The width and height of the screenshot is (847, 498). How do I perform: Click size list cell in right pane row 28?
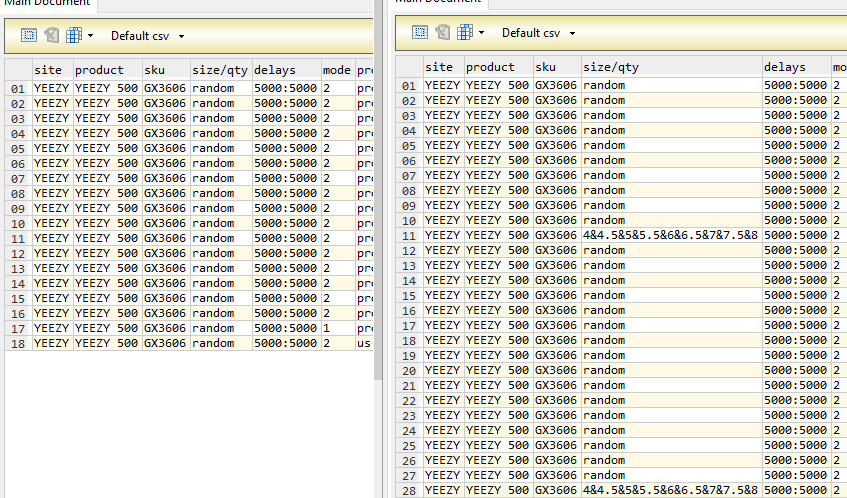click(671, 490)
